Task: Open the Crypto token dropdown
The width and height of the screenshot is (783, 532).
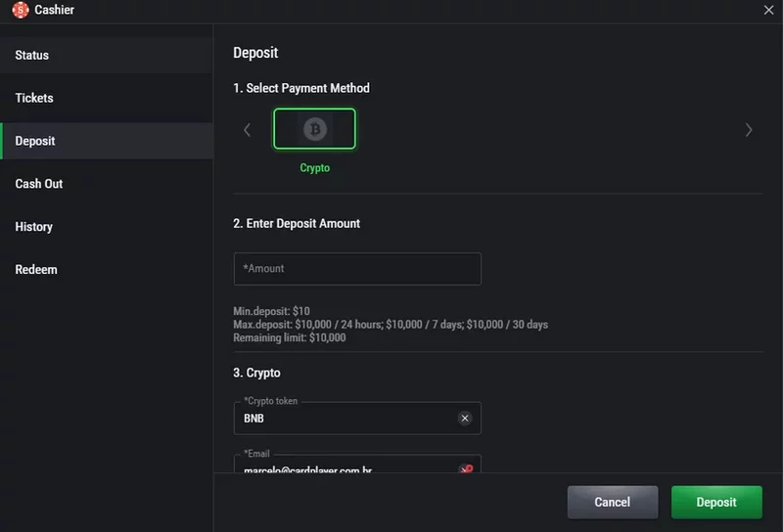Action: click(347, 419)
